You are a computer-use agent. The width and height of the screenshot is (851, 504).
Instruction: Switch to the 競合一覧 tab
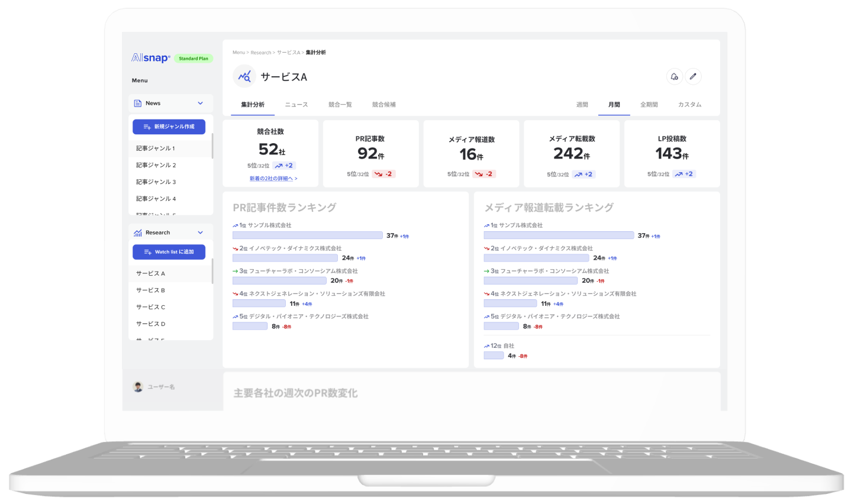(340, 105)
